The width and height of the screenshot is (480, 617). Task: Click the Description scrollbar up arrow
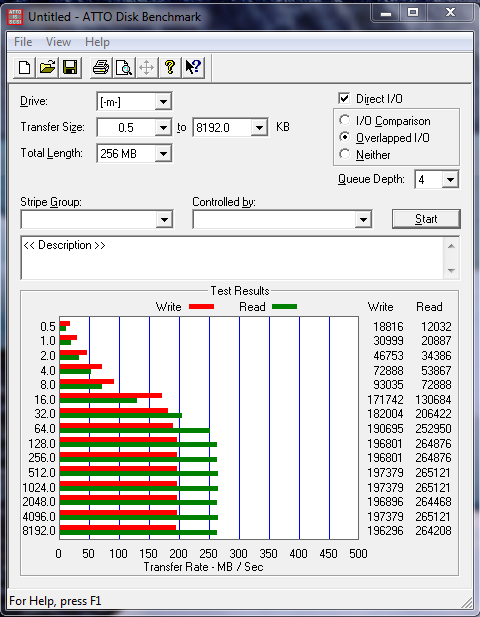451,246
